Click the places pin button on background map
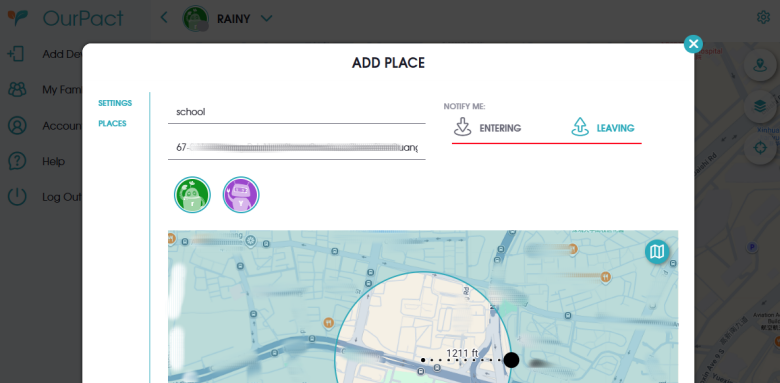 (759, 65)
